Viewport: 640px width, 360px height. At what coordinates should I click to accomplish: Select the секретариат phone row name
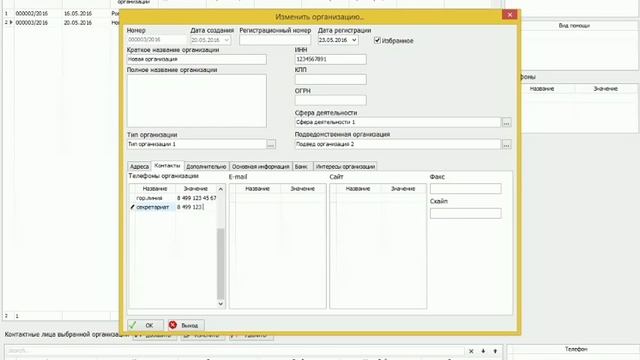tap(153, 207)
